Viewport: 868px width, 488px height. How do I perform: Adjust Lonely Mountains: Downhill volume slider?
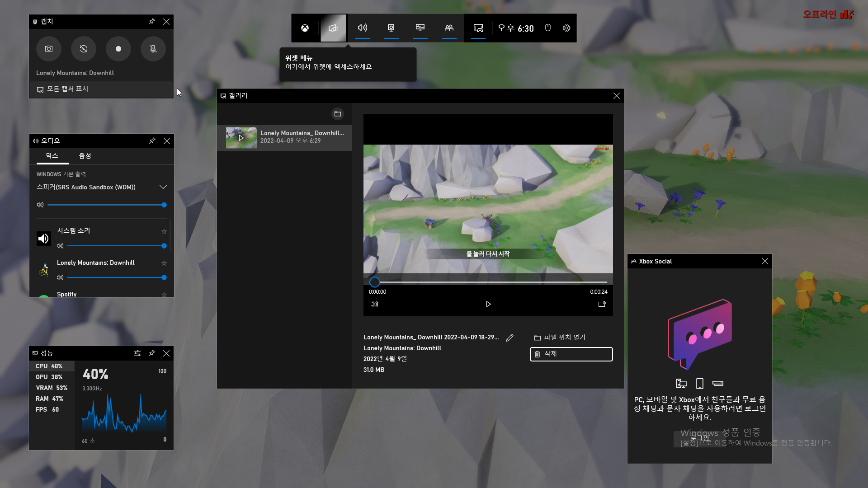(117, 277)
